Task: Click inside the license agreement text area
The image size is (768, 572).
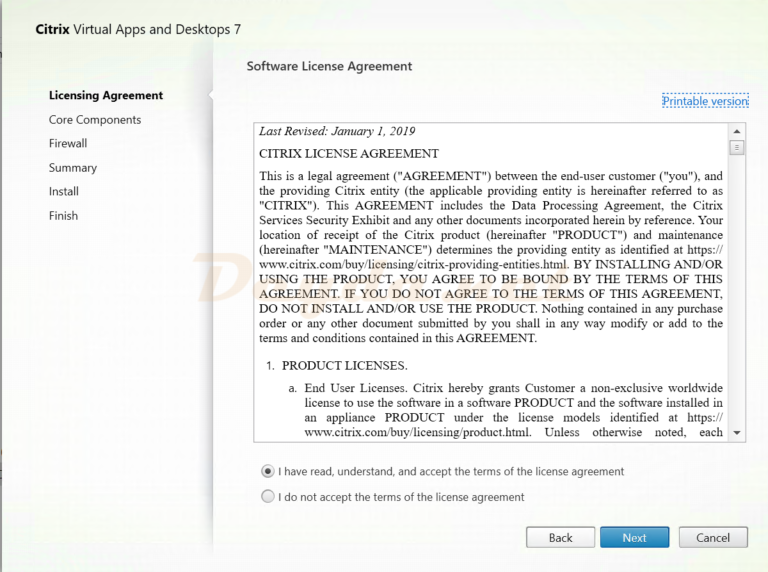Action: tap(490, 260)
